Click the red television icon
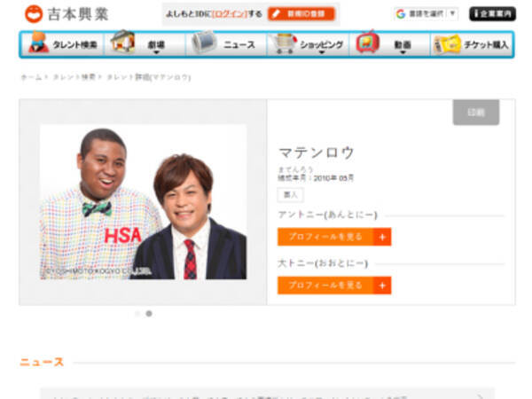The height and width of the screenshot is (399, 532). pos(368,42)
